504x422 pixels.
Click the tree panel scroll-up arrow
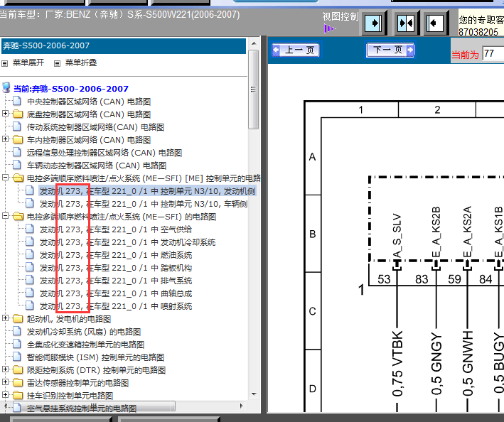click(254, 43)
